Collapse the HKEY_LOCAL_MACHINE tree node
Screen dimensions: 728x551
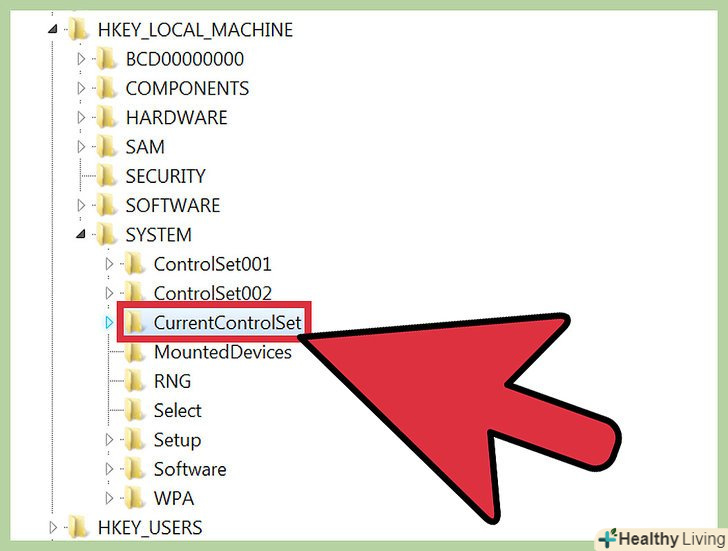52,29
